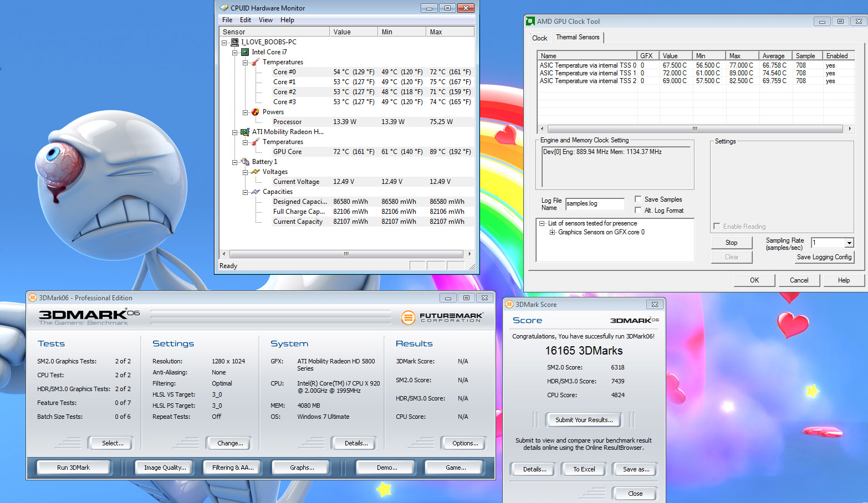This screenshot has height=503, width=868.
Task: Click the Sensor column header
Action: pyautogui.click(x=274, y=32)
